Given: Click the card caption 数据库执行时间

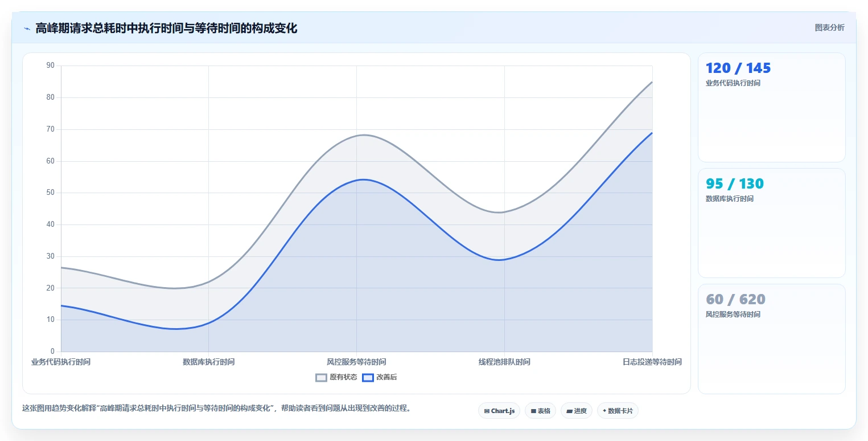Looking at the screenshot, I should (x=730, y=199).
